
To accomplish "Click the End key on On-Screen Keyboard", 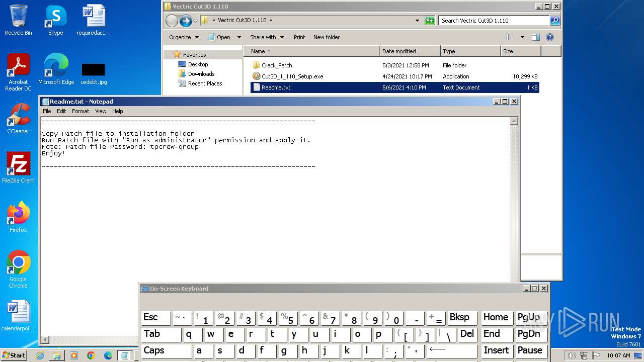I will [x=496, y=334].
